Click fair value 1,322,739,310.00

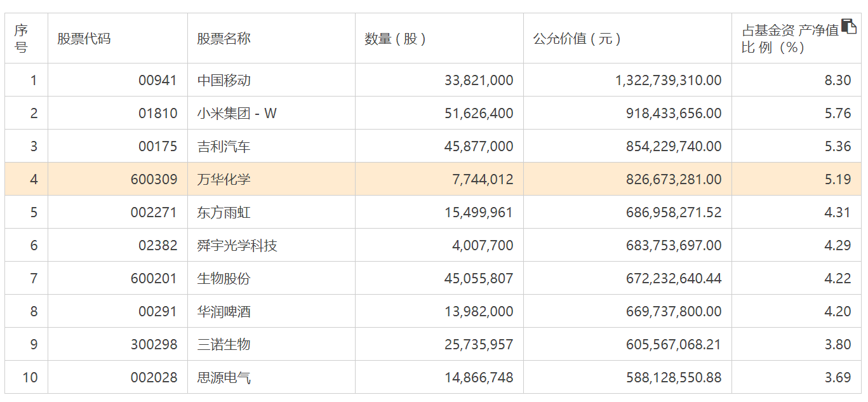click(x=668, y=81)
